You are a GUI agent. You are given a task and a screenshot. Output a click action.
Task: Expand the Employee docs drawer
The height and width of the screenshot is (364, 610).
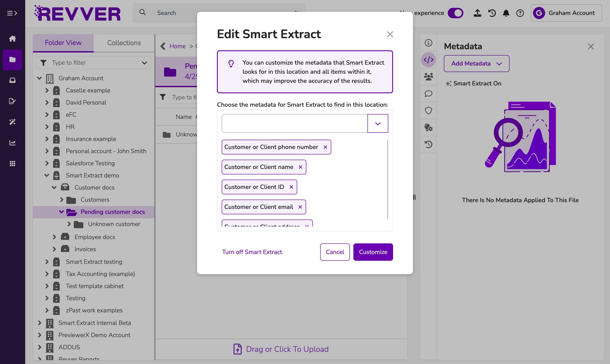tap(54, 237)
